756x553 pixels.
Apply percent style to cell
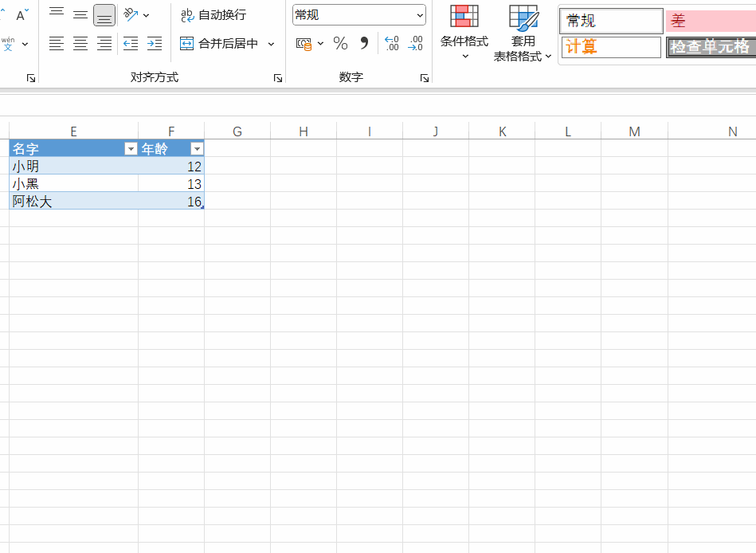point(340,44)
